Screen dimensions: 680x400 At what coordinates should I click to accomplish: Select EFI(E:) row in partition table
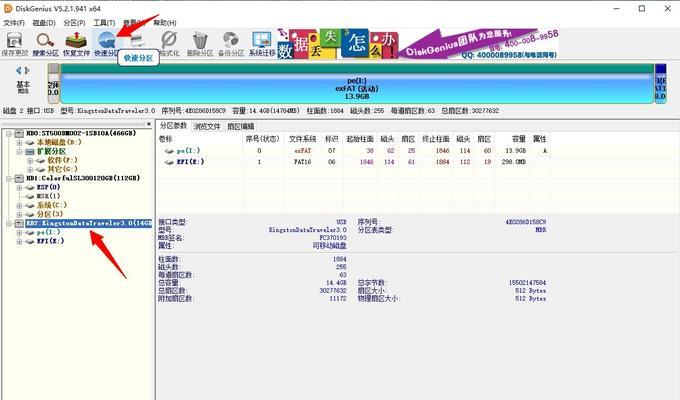point(353,162)
